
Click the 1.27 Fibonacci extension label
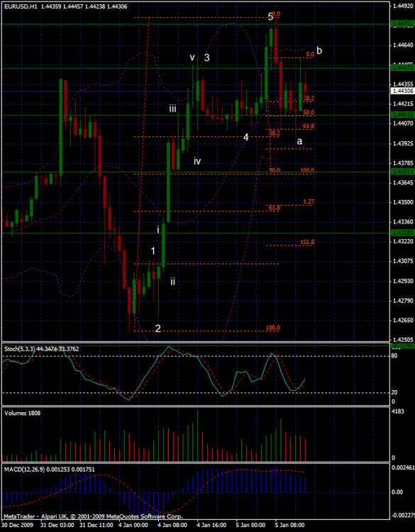click(309, 201)
